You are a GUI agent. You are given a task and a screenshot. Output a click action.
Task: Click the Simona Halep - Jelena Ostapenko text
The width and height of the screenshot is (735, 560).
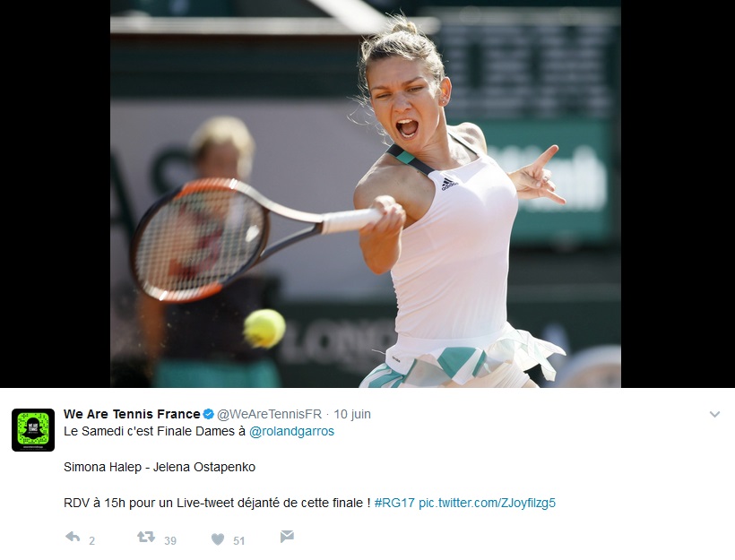(x=160, y=467)
